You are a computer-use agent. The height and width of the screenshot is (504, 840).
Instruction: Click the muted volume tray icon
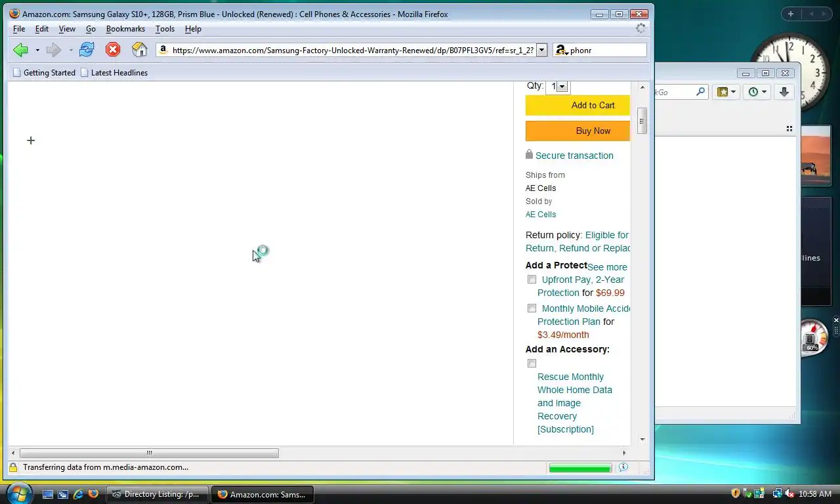(x=789, y=493)
